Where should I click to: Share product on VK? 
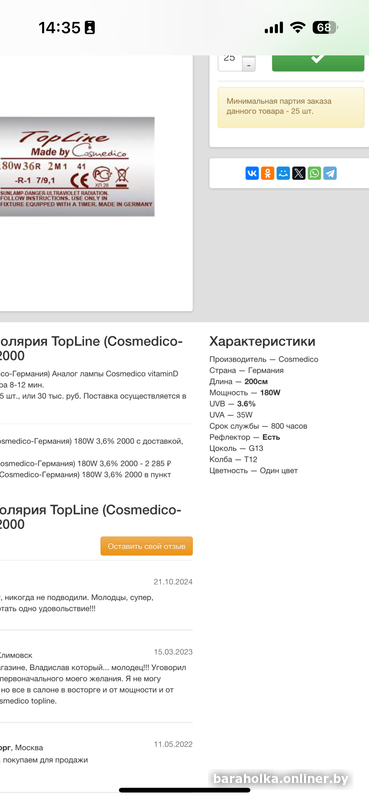click(252, 173)
